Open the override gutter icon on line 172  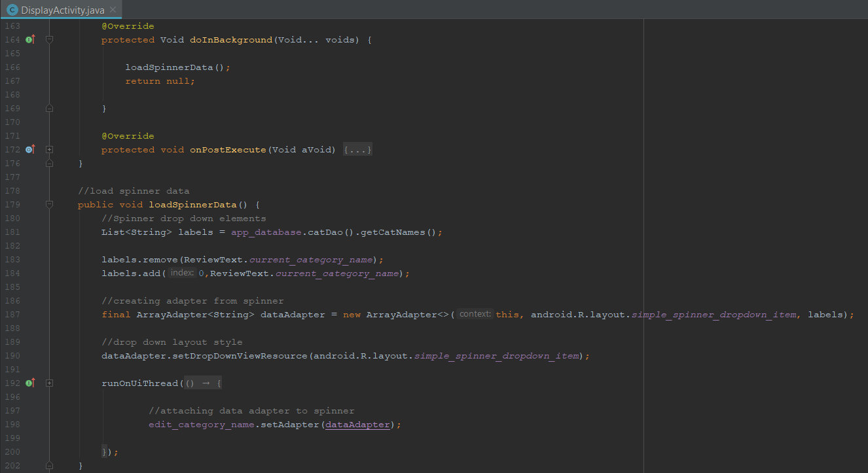(x=30, y=150)
